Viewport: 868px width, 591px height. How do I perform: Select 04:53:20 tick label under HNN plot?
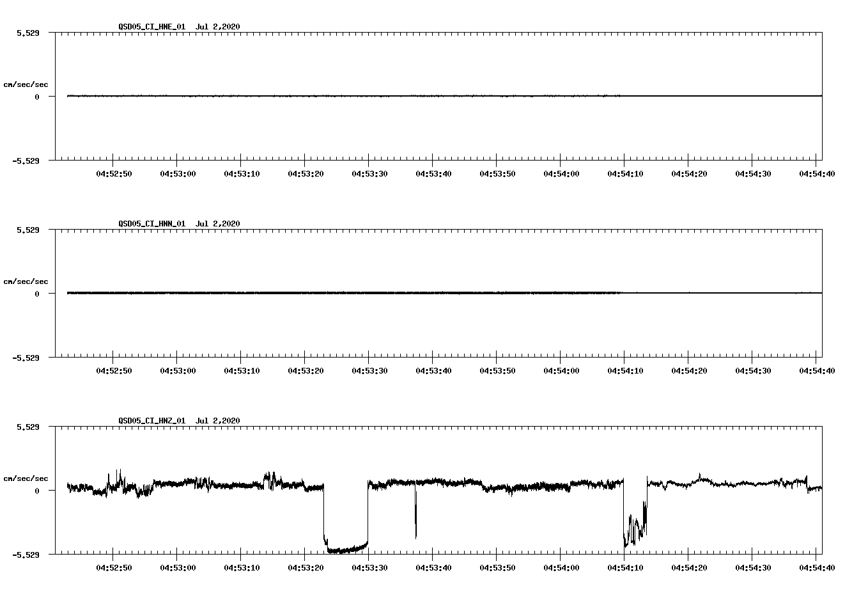(x=306, y=370)
